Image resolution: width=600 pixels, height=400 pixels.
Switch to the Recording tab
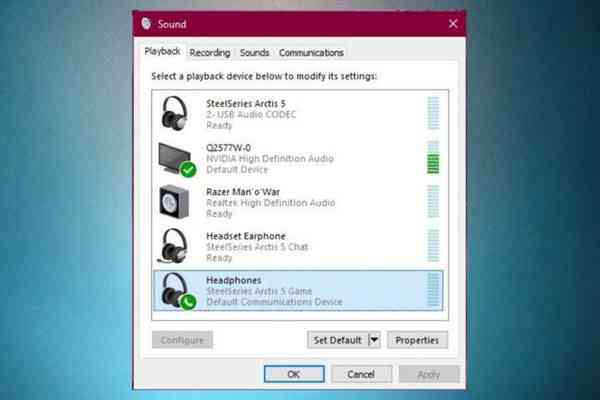(x=210, y=53)
